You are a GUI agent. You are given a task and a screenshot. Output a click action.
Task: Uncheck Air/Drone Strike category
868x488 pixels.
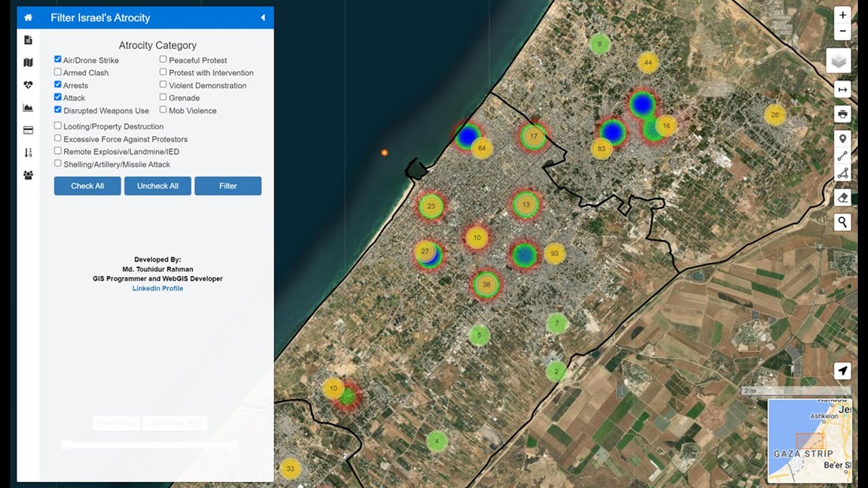(58, 60)
